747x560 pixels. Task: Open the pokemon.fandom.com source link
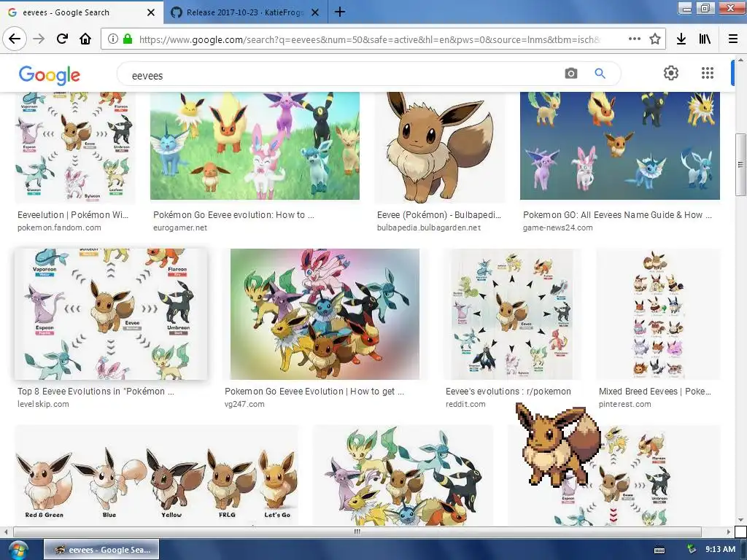pos(59,227)
